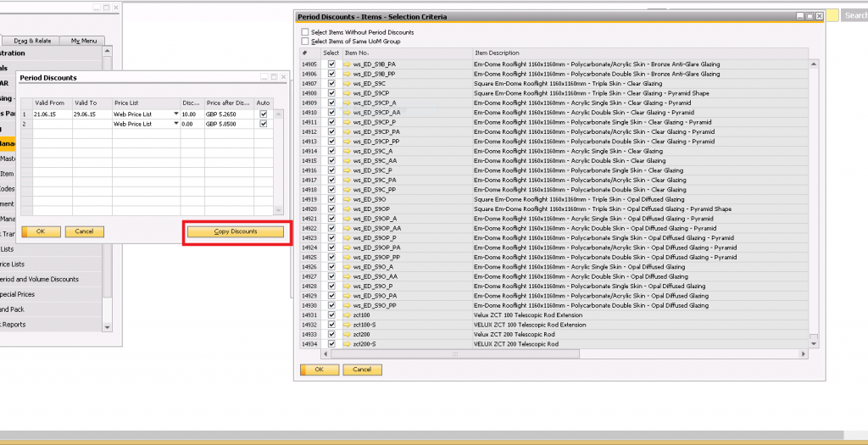Viewport: 868px width, 445px height.
Task: Open link arrow for item zct100-S
Action: (347, 325)
